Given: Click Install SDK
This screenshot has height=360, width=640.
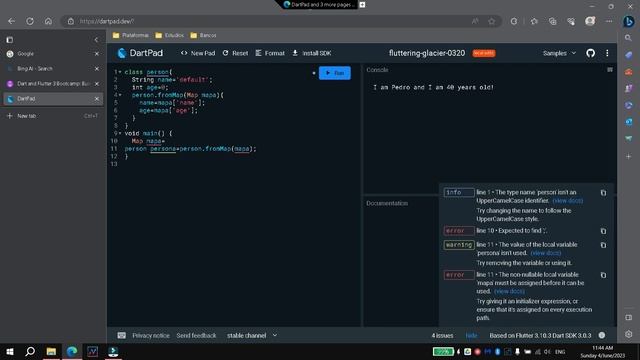Looking at the screenshot, I should (312, 53).
